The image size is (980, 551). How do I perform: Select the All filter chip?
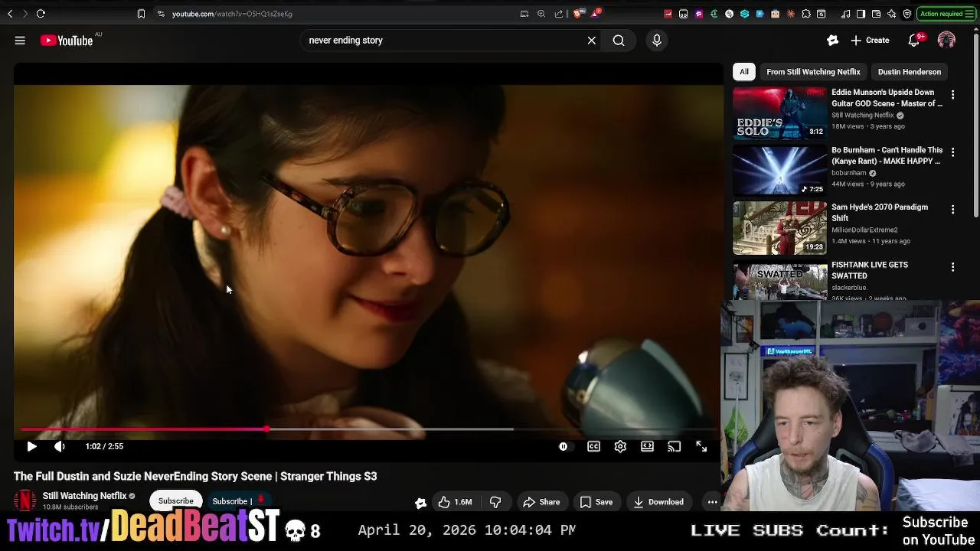coord(744,72)
